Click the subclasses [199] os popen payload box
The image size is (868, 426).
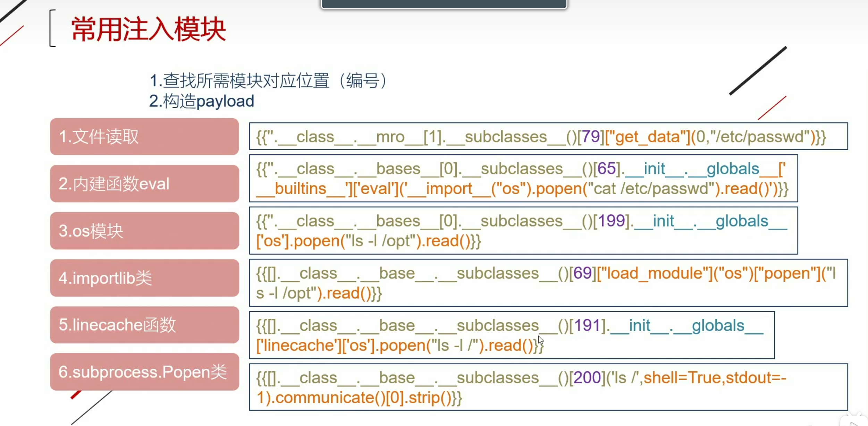click(523, 231)
